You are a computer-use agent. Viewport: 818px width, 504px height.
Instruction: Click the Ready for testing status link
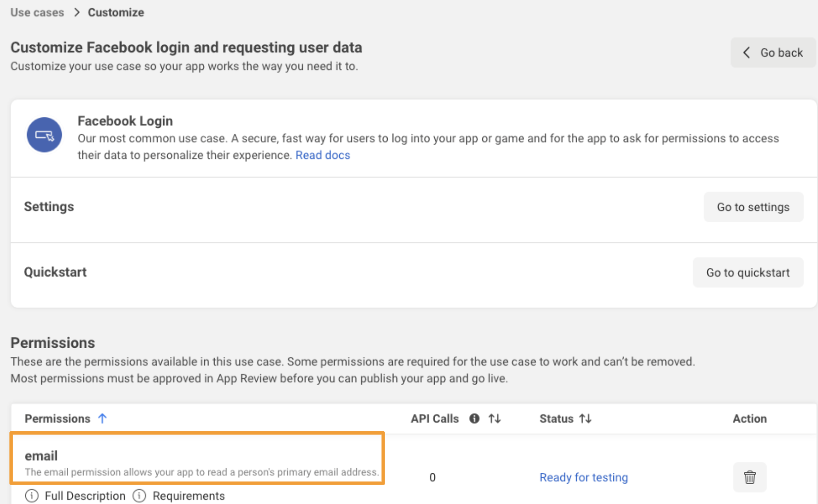tap(583, 477)
